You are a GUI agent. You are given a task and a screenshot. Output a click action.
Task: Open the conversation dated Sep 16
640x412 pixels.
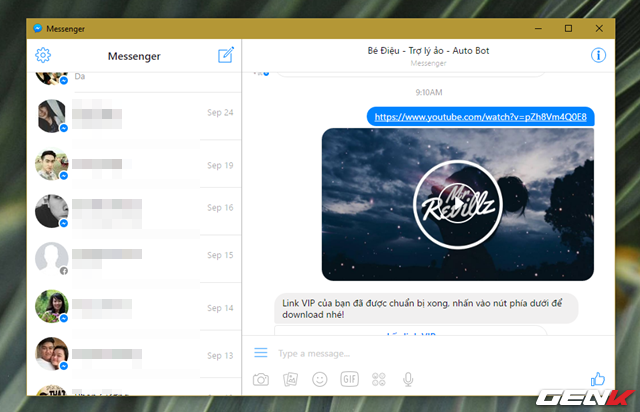click(134, 211)
